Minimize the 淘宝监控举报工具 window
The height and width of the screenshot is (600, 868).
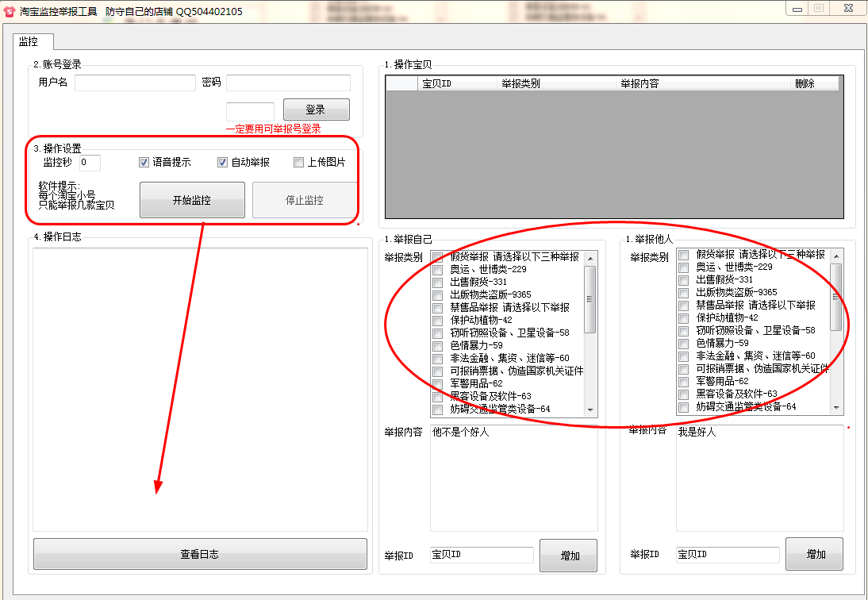[797, 9]
